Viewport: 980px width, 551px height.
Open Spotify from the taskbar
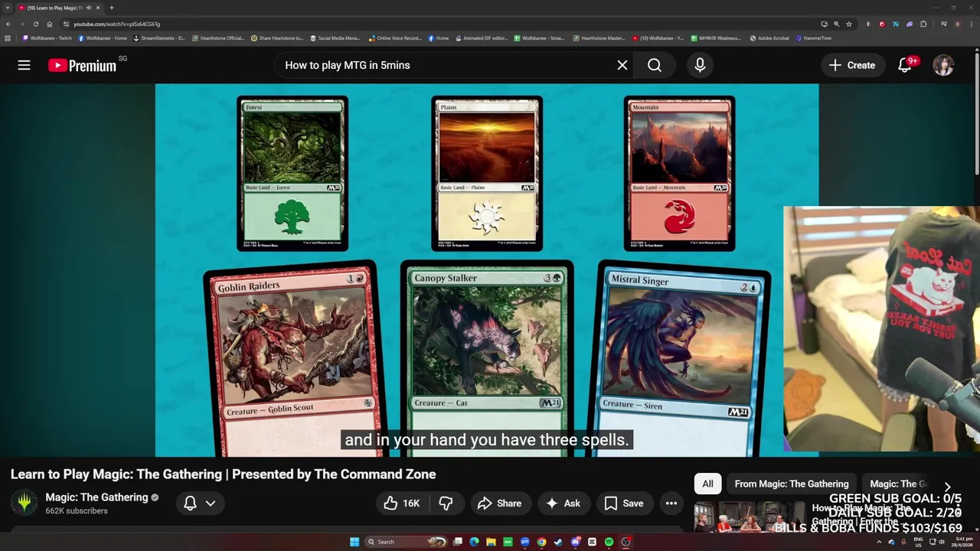pos(609,542)
